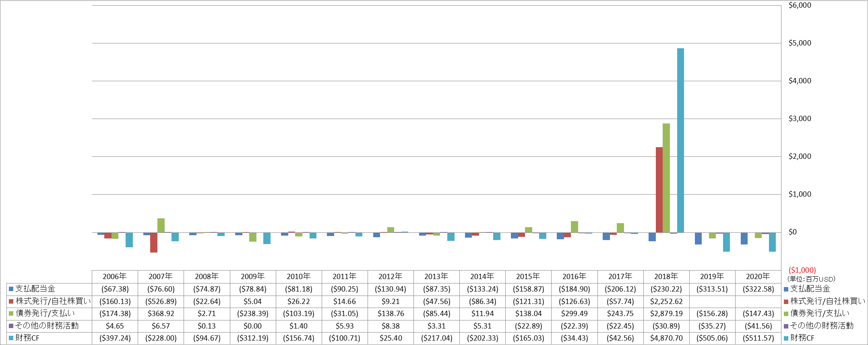The image size is (868, 345).
Task: Click the ($322.58) dividend cell for 2020年
Action: click(758, 289)
